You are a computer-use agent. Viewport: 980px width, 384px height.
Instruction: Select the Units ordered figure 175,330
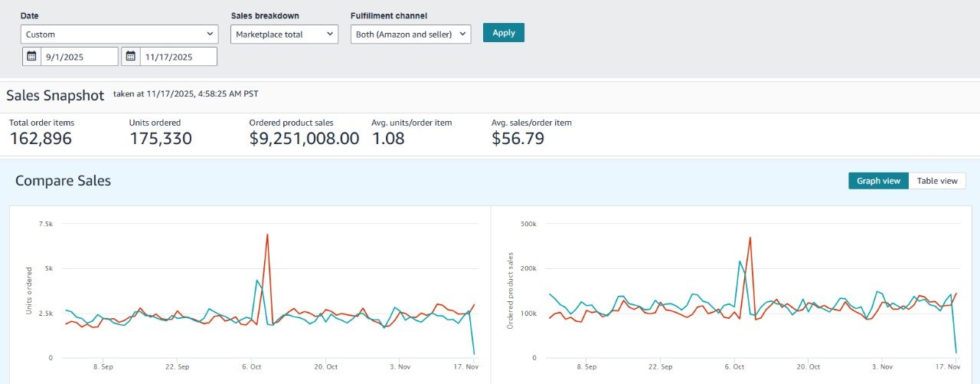pos(161,139)
